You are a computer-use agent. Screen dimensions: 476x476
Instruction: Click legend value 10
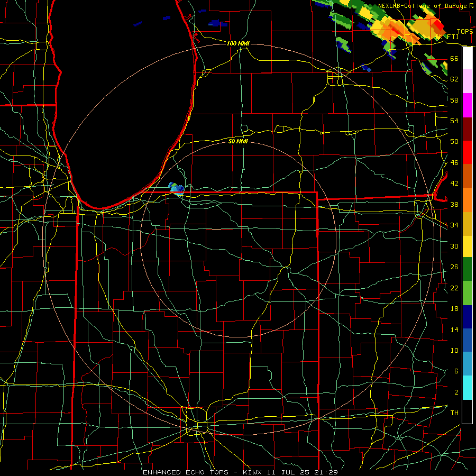[x=454, y=350]
